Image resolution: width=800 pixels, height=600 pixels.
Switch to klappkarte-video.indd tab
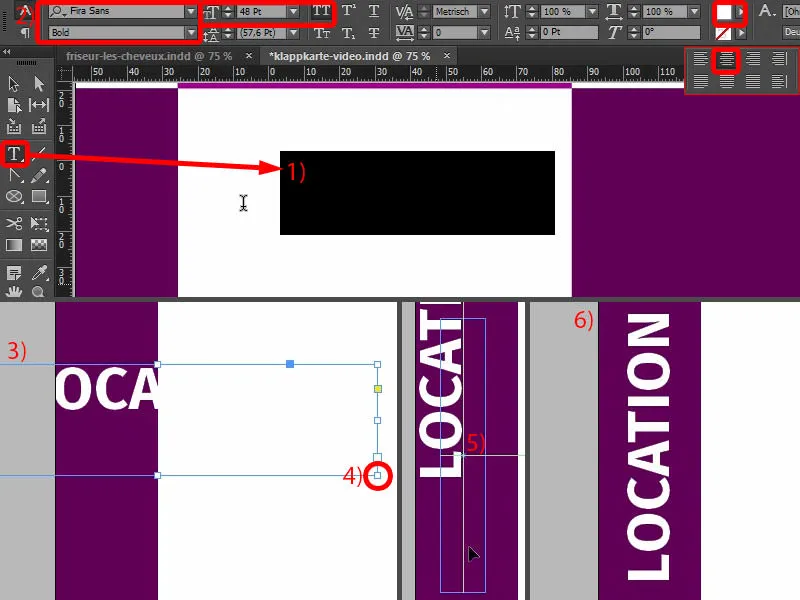(x=349, y=56)
